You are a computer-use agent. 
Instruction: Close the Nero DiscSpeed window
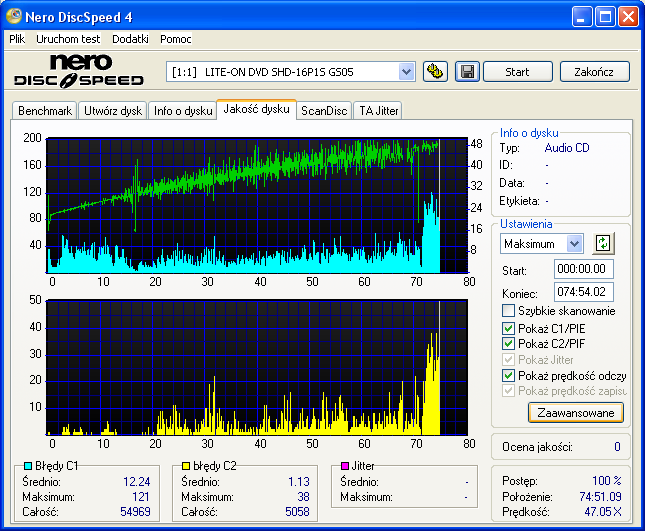(x=629, y=17)
